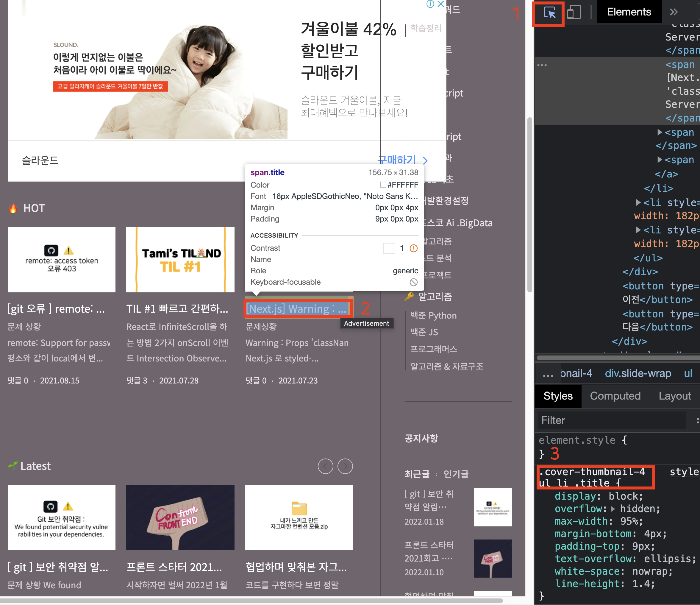Click the three-dots beside selected span
The image size is (700, 605).
coord(542,65)
